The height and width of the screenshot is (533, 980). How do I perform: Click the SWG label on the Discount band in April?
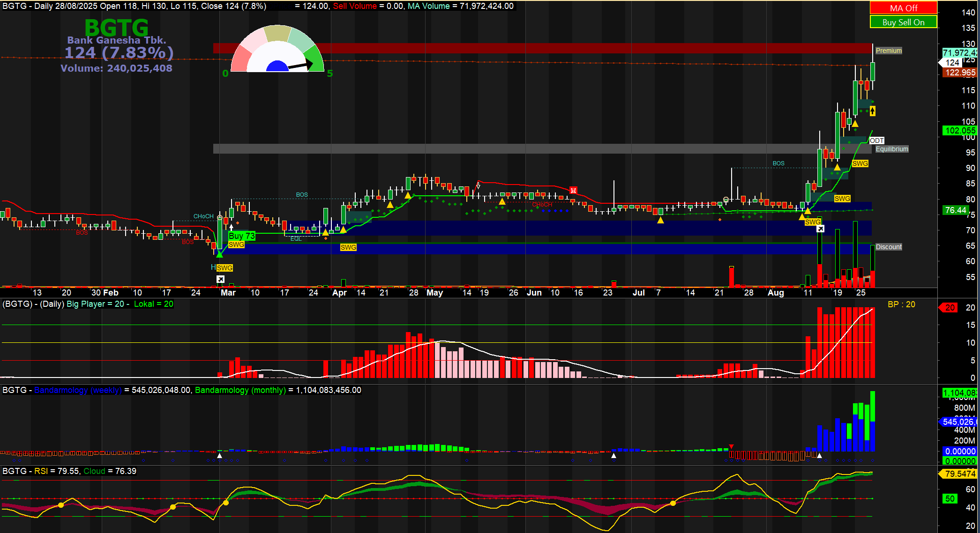[348, 247]
